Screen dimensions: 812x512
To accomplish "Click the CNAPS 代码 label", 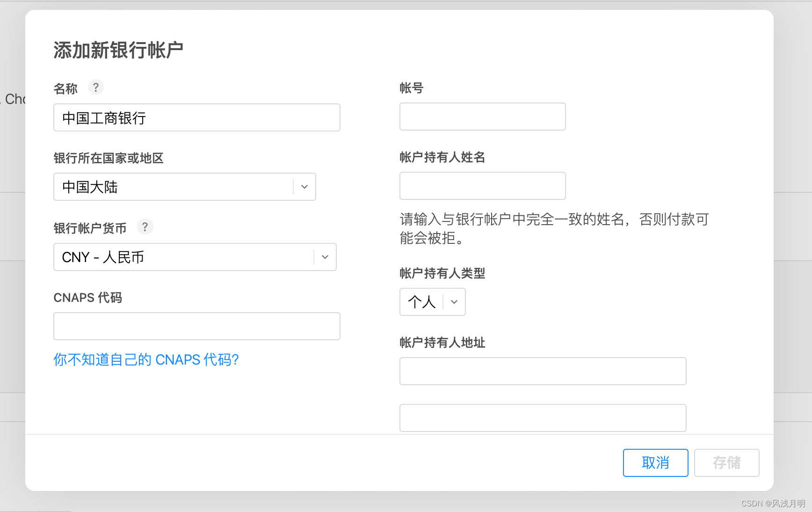I will (88, 298).
